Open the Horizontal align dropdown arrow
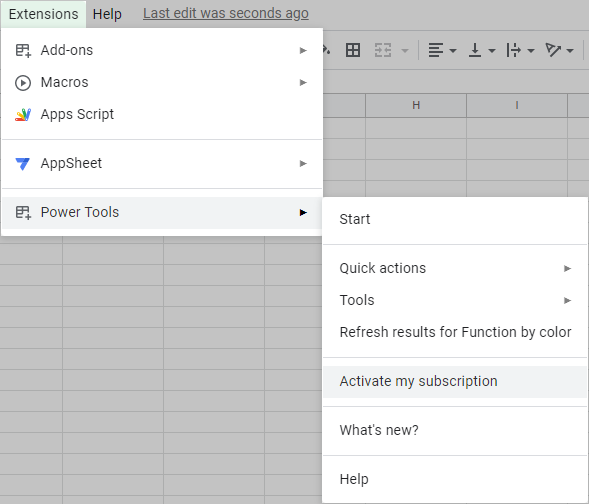 point(453,50)
